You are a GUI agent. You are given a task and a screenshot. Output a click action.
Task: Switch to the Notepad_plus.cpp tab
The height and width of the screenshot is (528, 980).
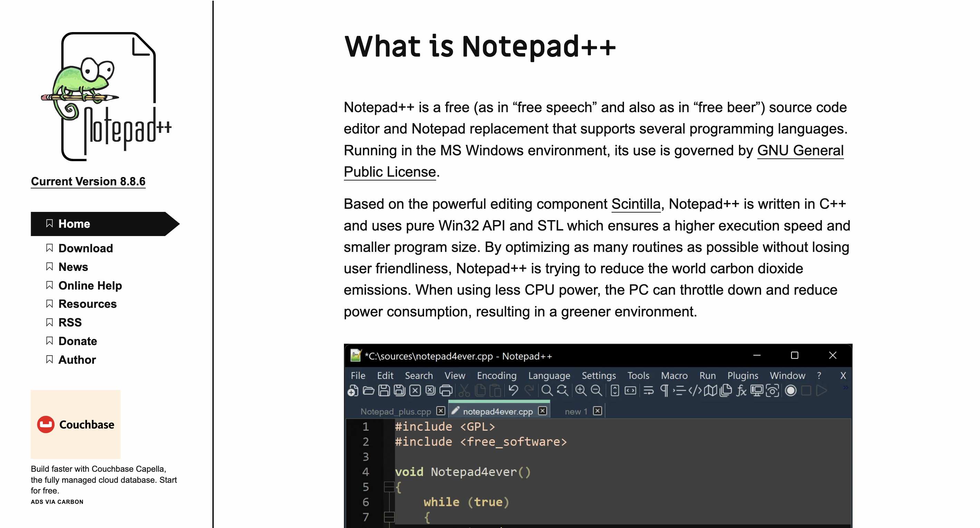[395, 411]
